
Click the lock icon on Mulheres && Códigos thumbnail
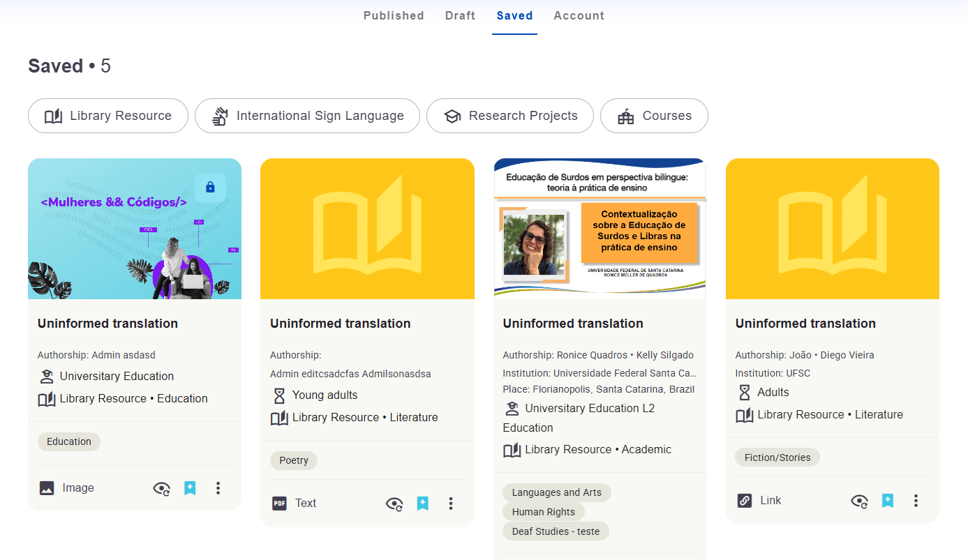pos(210,188)
